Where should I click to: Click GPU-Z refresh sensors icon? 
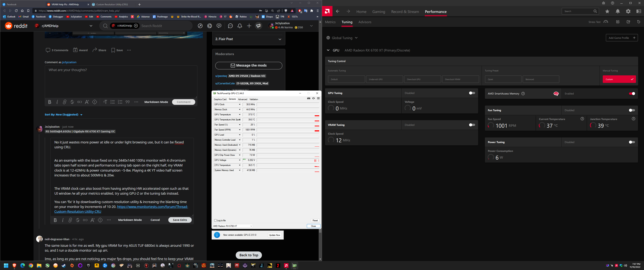pyautogui.click(x=314, y=98)
